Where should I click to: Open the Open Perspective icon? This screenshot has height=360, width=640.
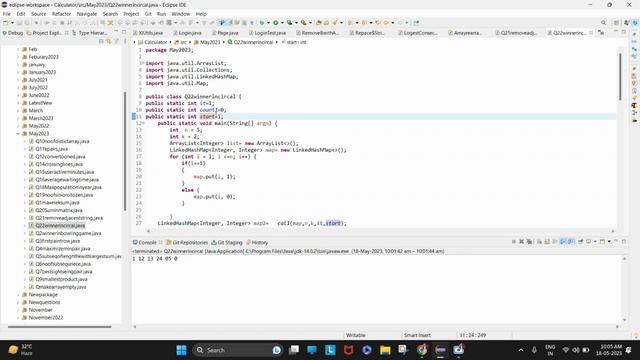click(x=617, y=23)
